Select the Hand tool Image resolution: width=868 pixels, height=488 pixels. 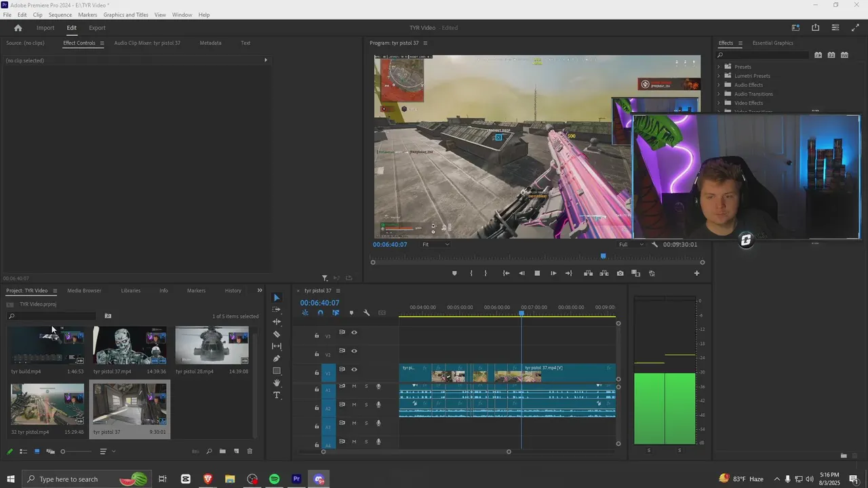click(277, 383)
